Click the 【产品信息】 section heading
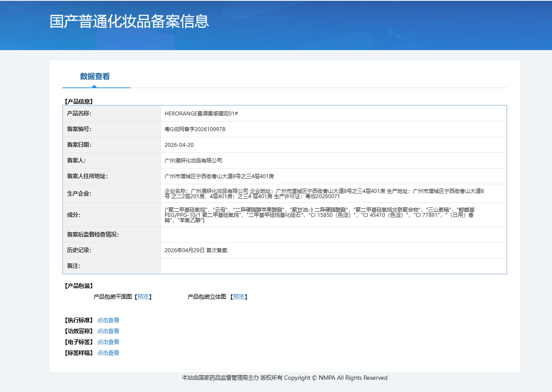 coord(78,101)
